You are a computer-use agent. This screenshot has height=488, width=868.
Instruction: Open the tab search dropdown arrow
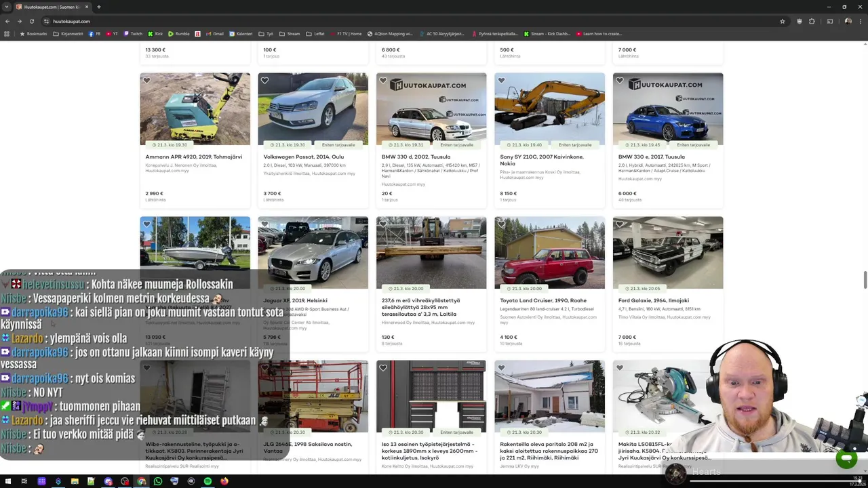tap(7, 7)
